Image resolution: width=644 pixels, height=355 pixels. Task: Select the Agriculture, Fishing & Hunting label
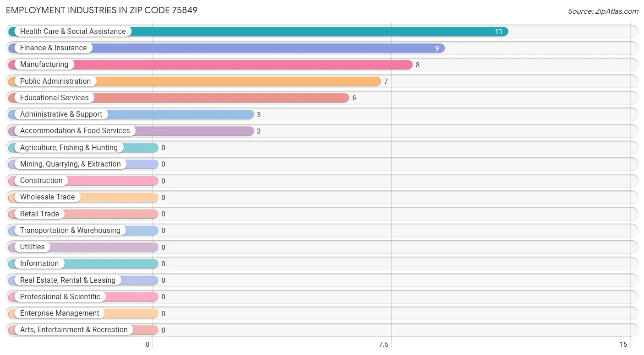(69, 148)
